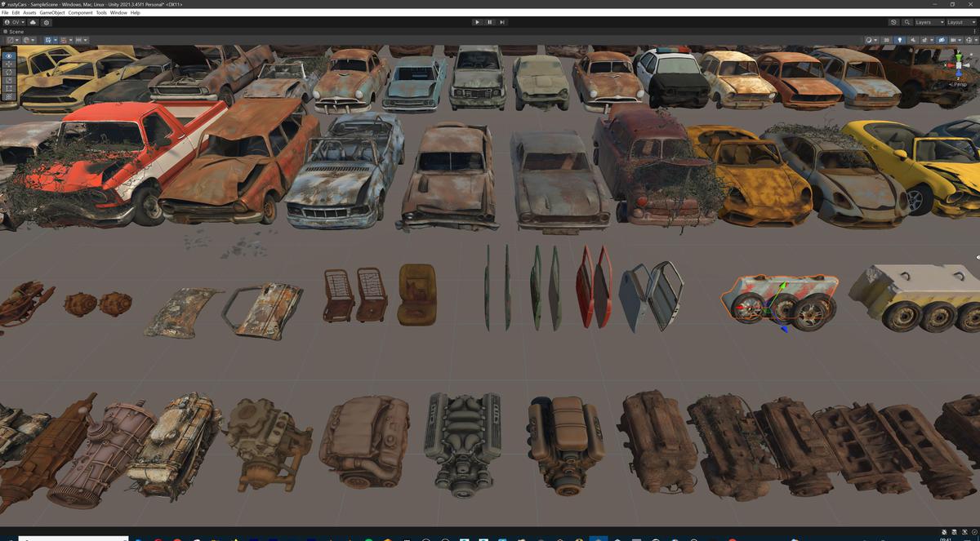The height and width of the screenshot is (541, 980).
Task: Activate the View hand tool
Action: click(8, 55)
